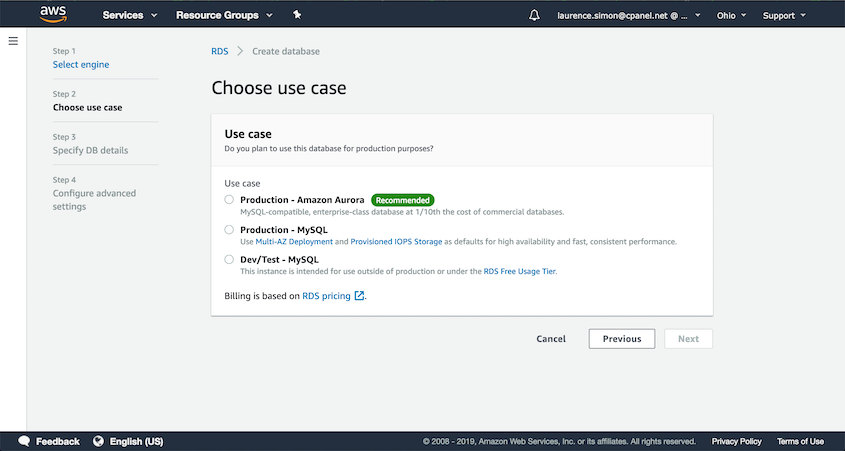Go back to Step 1 Select engine

[x=81, y=65]
